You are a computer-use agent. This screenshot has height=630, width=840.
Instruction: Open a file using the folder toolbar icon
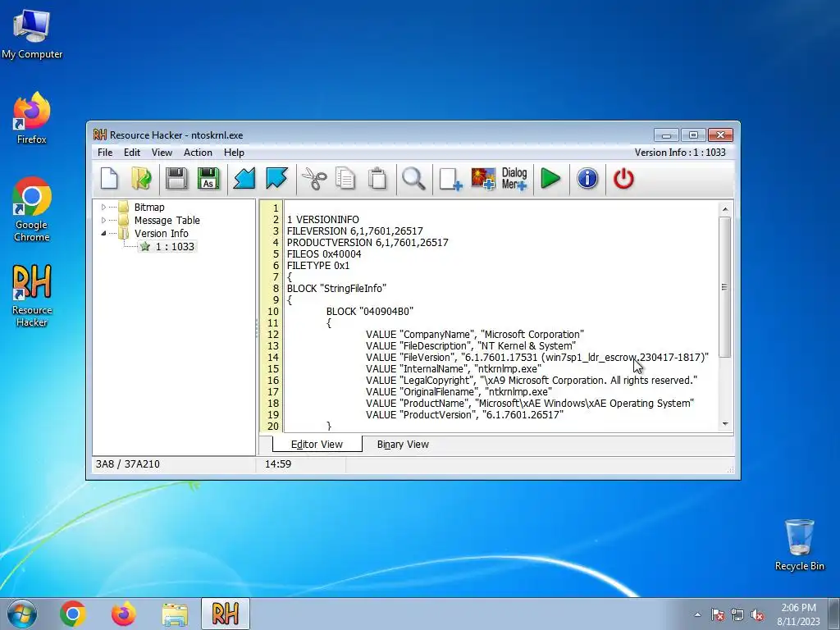142,178
